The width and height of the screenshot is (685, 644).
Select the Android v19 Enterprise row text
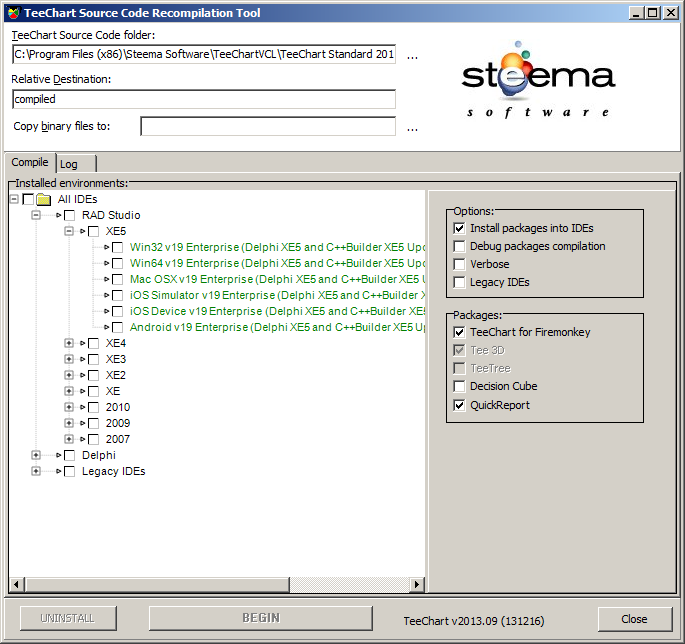click(x=277, y=327)
